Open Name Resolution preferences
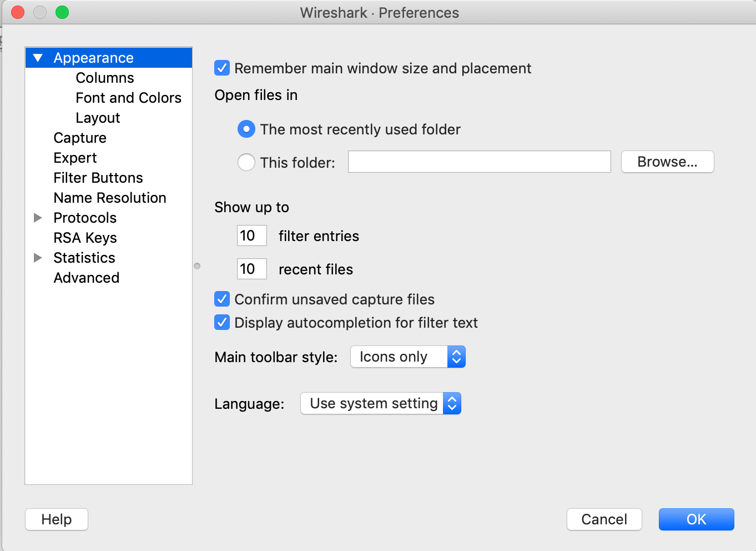The height and width of the screenshot is (551, 756). pyautogui.click(x=110, y=198)
